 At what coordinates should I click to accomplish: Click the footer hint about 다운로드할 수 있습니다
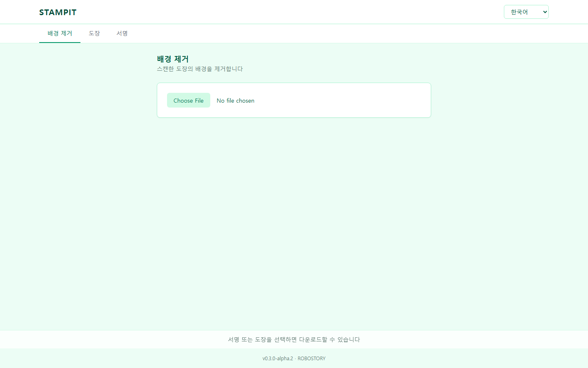pos(294,339)
